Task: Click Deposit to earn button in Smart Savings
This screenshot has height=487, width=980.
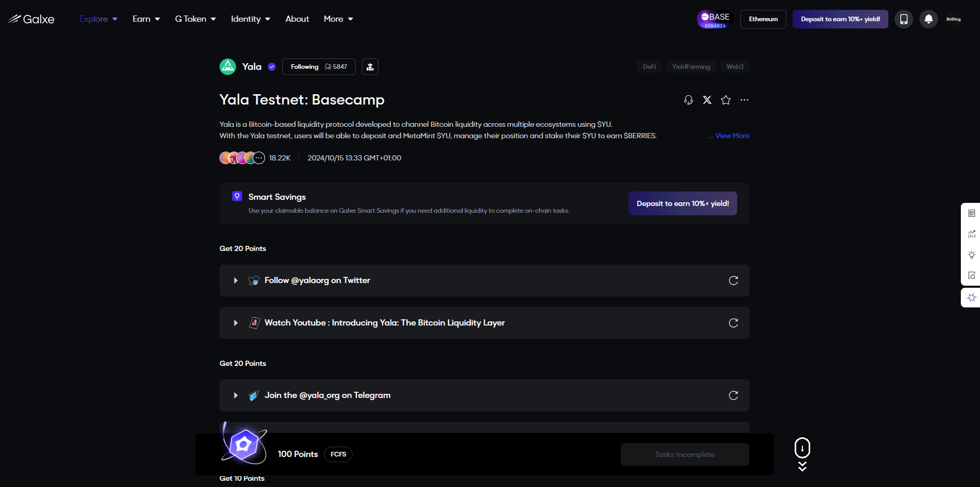Action: pyautogui.click(x=682, y=203)
